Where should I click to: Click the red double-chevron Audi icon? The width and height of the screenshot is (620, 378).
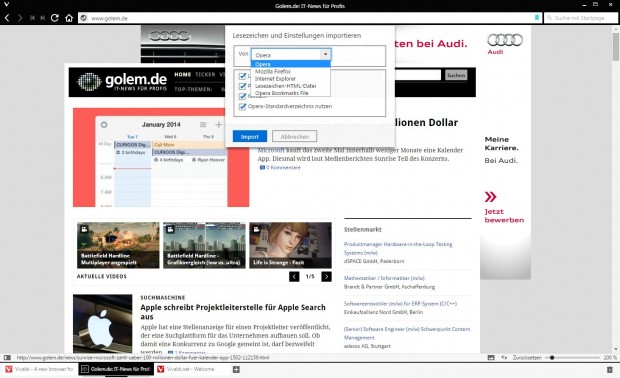pos(490,197)
